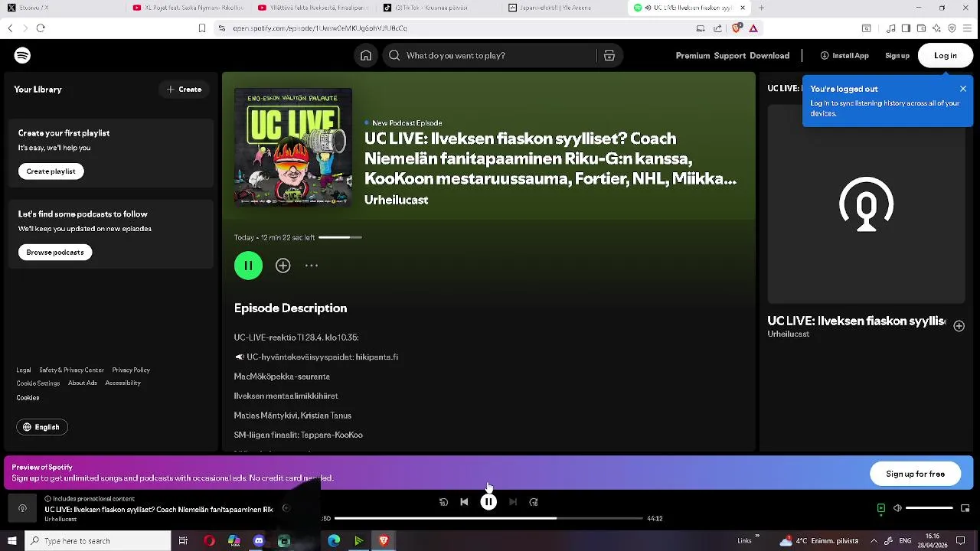Adjust the volume slider

pyautogui.click(x=929, y=508)
